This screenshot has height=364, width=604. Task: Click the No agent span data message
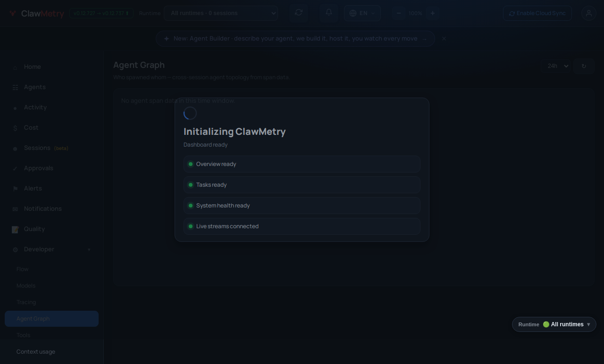click(178, 101)
